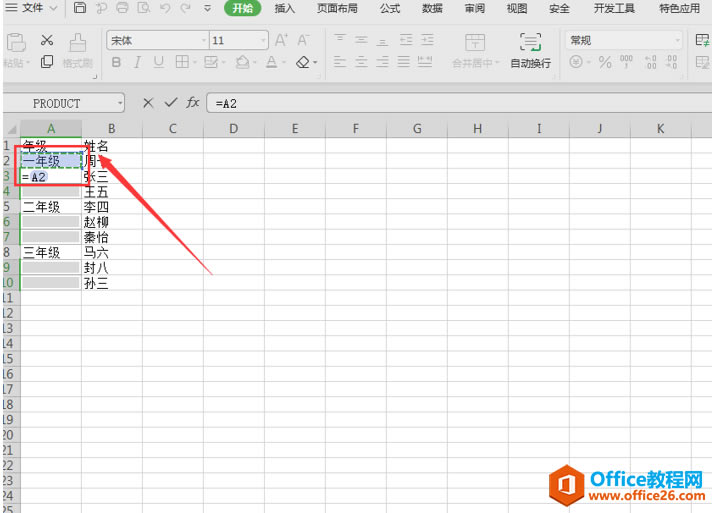Click the Merge and Center button
712x513 pixels.
tap(475, 50)
